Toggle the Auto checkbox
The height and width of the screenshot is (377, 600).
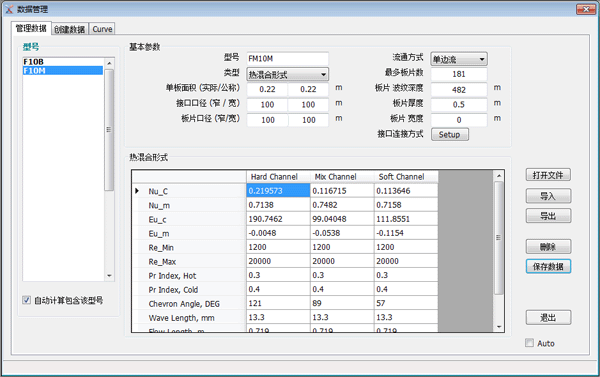pos(529,343)
